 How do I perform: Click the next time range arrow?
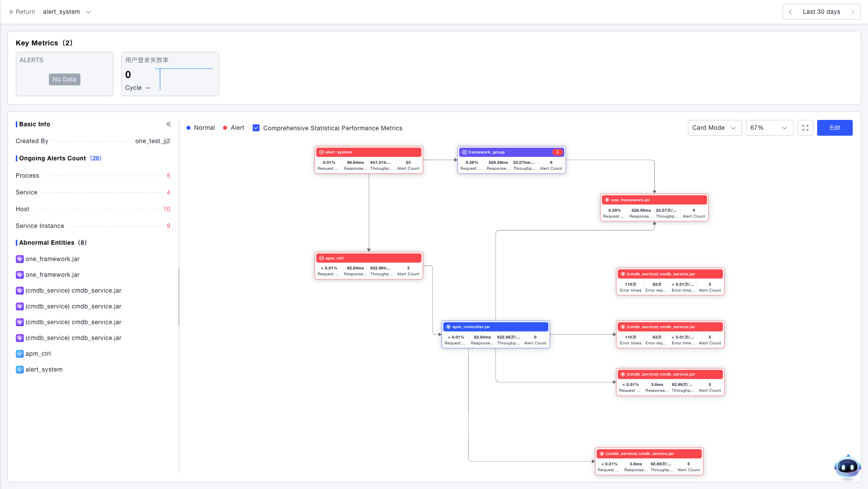tap(852, 12)
